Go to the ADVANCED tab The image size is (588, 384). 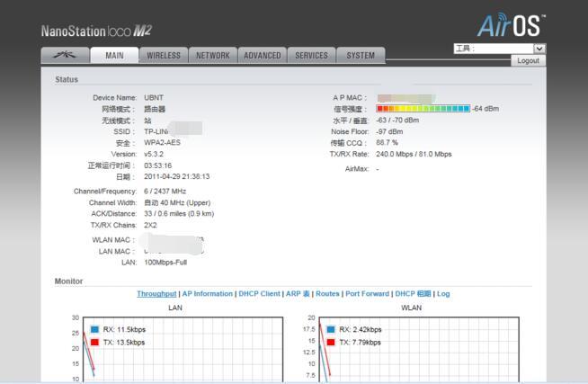pos(263,55)
